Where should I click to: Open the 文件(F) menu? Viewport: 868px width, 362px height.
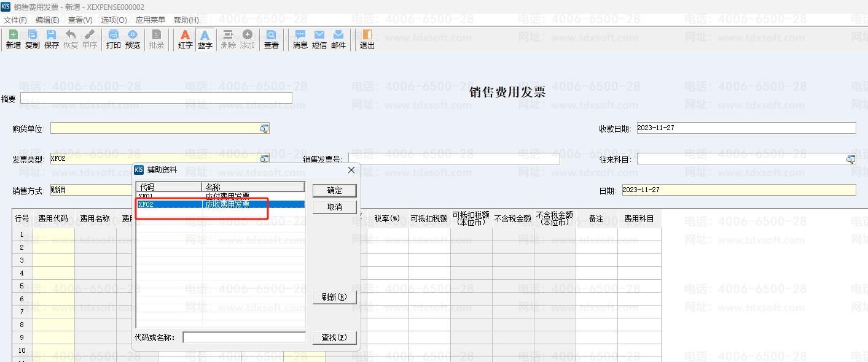(15, 20)
